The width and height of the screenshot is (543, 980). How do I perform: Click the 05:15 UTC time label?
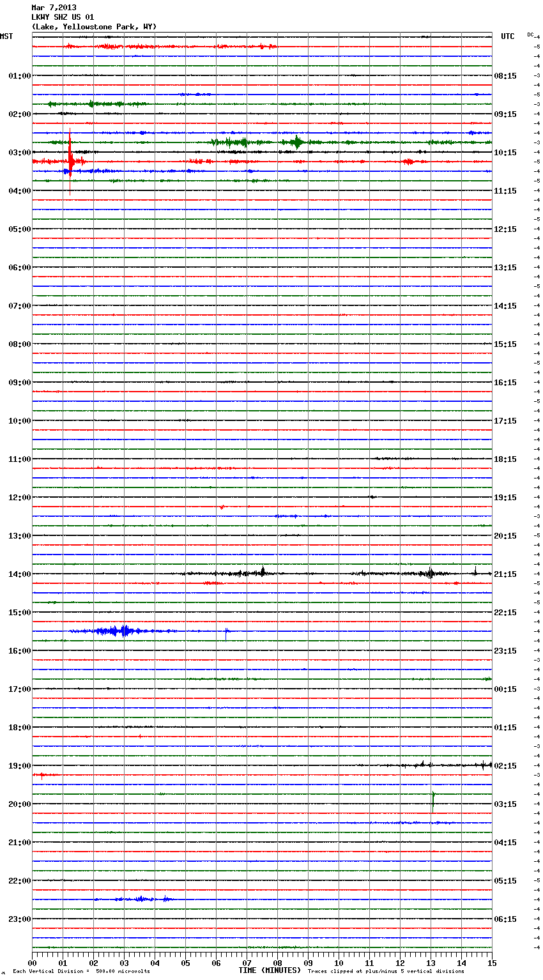505,881
